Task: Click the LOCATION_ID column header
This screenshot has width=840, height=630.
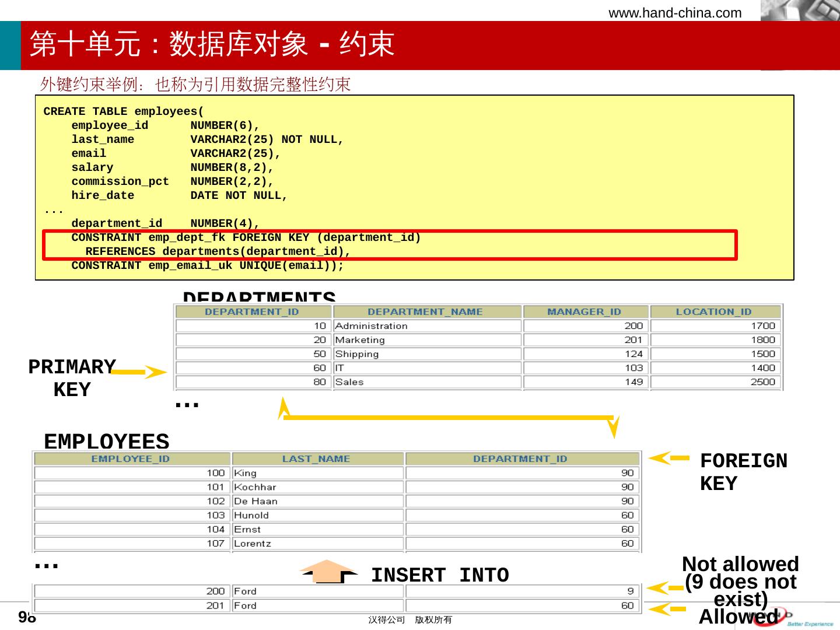Action: click(713, 312)
